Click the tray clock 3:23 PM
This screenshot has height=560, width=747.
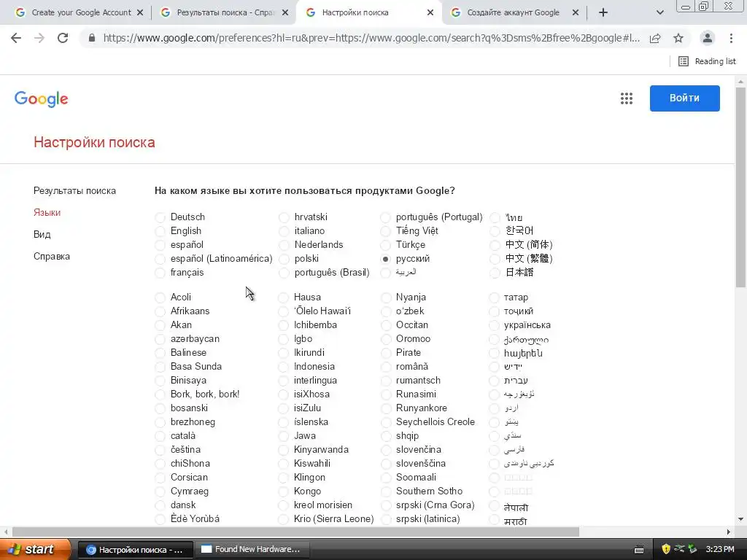coord(720,549)
